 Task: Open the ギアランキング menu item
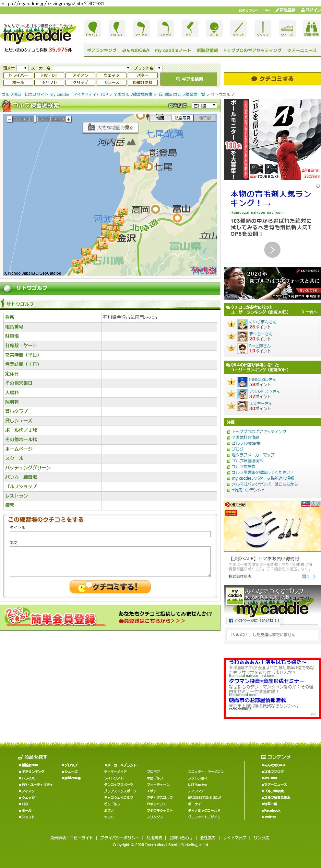pyautogui.click(x=101, y=50)
